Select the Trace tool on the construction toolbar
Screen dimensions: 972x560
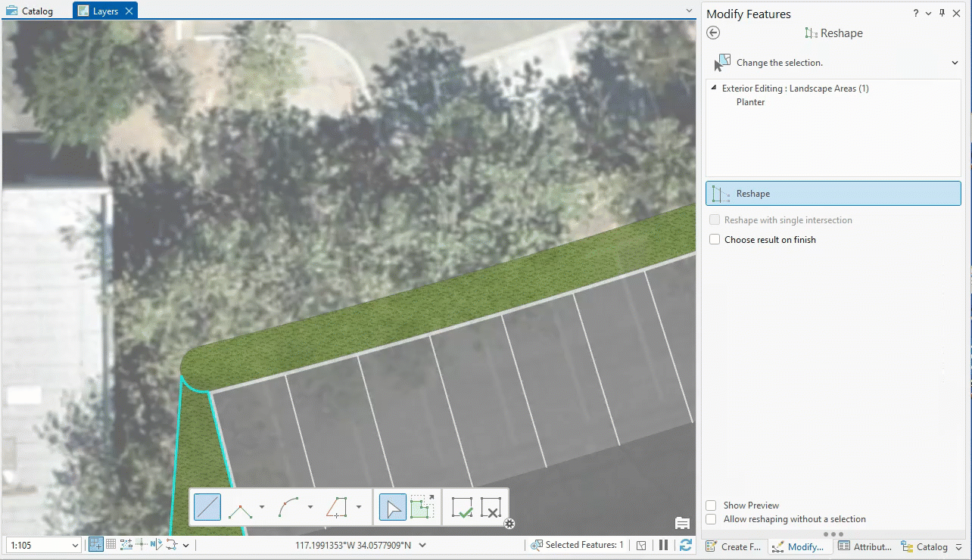click(338, 507)
